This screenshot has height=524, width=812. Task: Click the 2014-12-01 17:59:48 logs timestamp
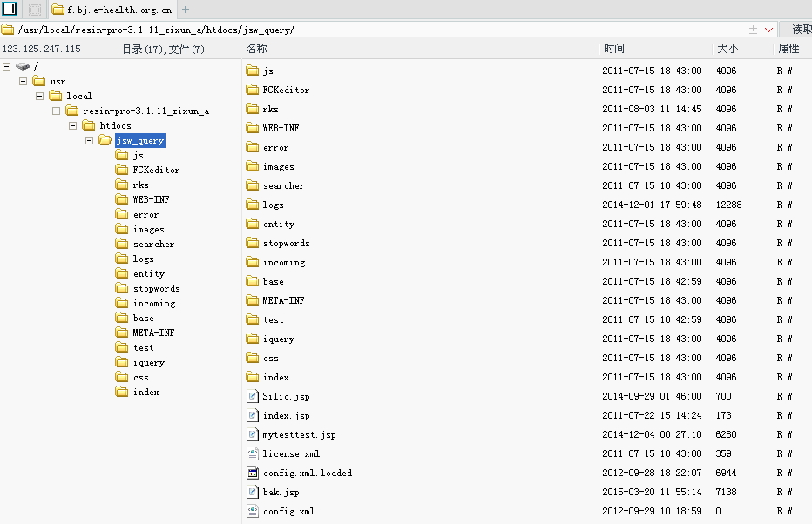[652, 205]
